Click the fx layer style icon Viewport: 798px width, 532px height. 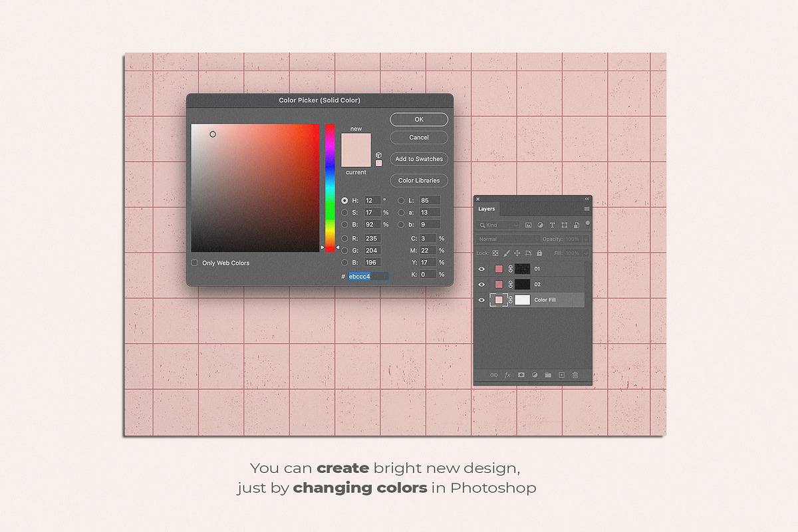(507, 375)
